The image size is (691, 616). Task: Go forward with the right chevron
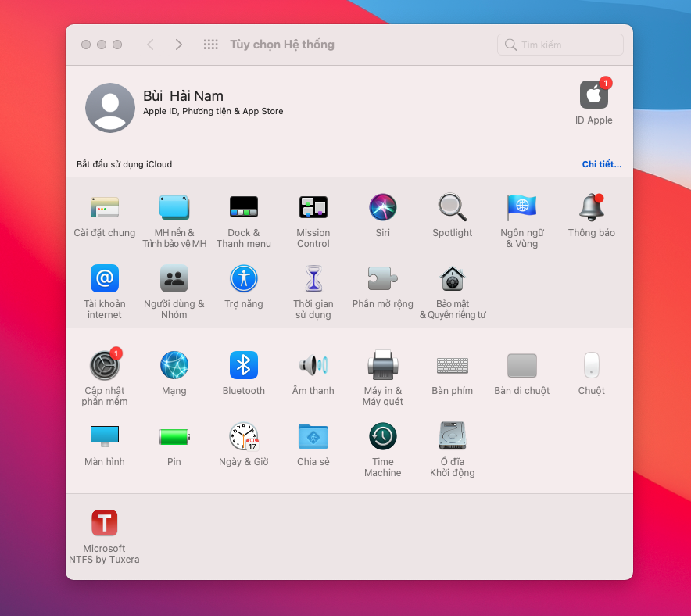[178, 45]
